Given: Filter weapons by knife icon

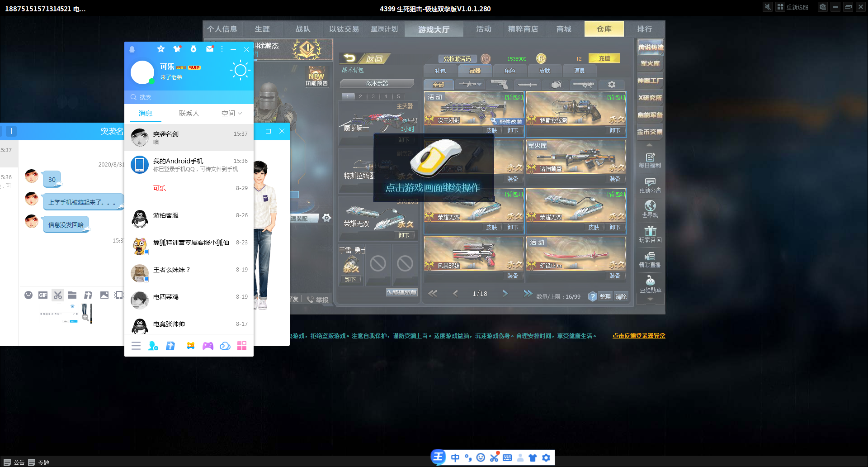Looking at the screenshot, I should coord(527,85).
